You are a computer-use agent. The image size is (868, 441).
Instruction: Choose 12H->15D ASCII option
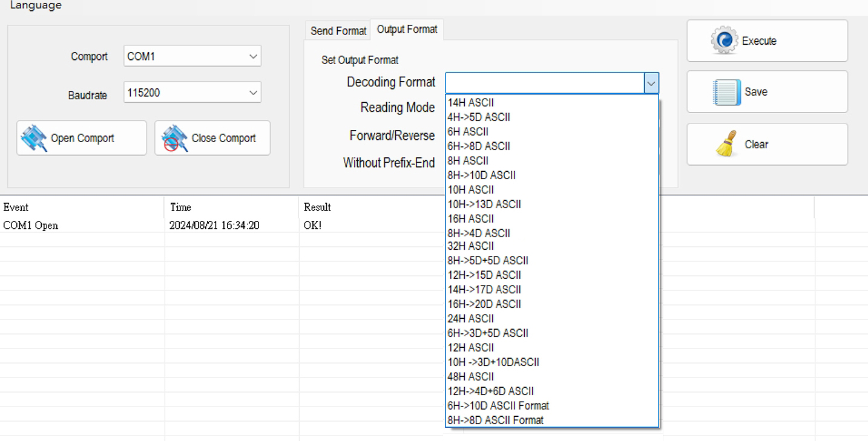coord(552,275)
